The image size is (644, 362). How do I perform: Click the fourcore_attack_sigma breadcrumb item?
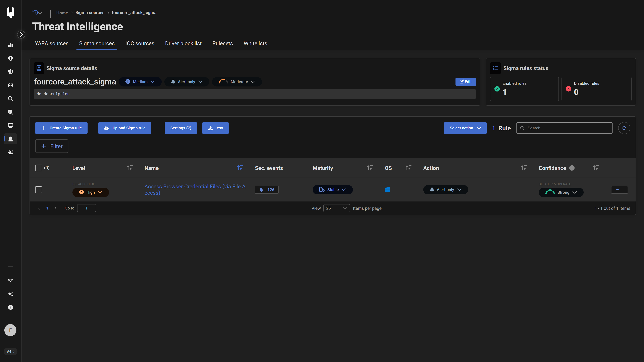point(134,13)
